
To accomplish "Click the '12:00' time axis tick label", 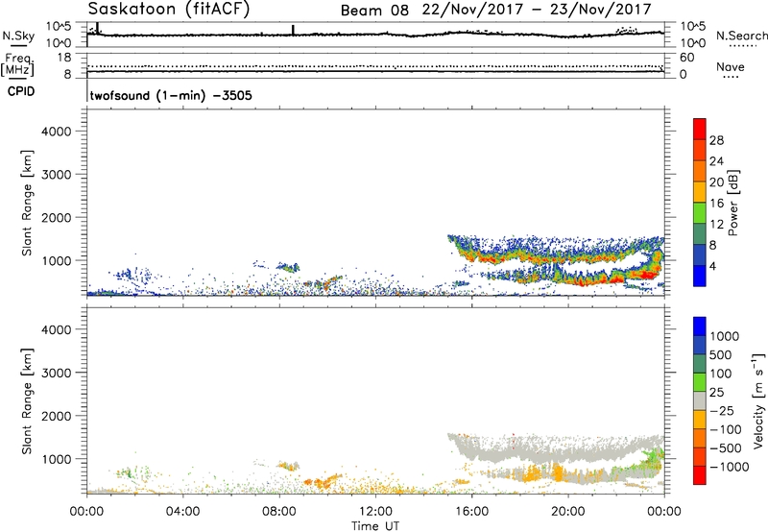I will [375, 511].
